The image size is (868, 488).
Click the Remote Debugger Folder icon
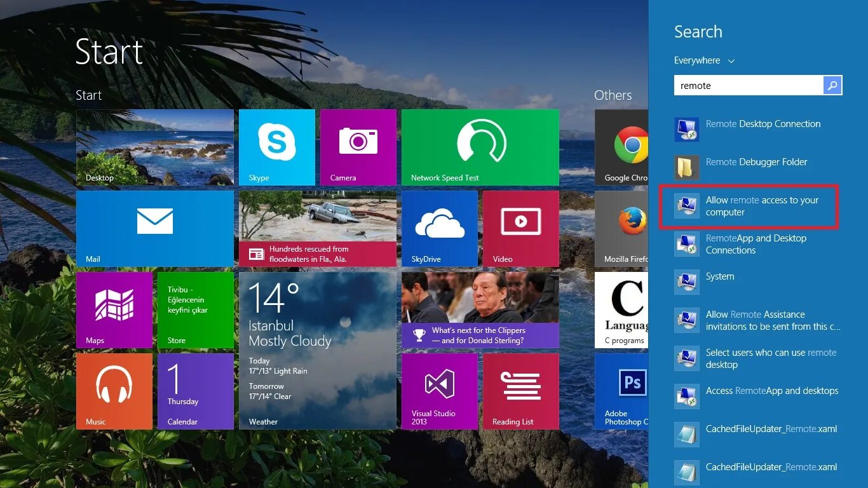(x=686, y=168)
